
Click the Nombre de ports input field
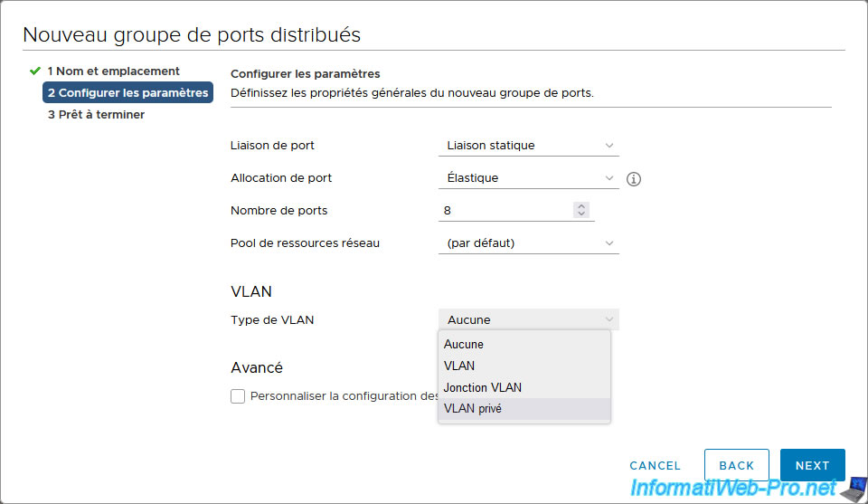coord(506,211)
